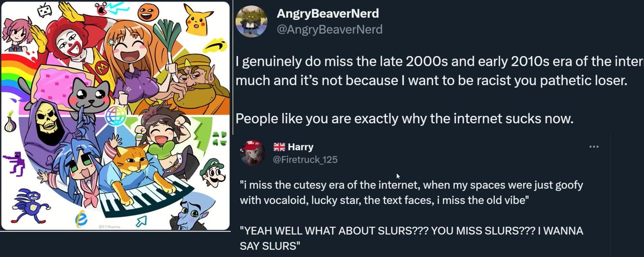Open the three-dot menu on Harry's tweet
644x257 pixels.
[594, 147]
